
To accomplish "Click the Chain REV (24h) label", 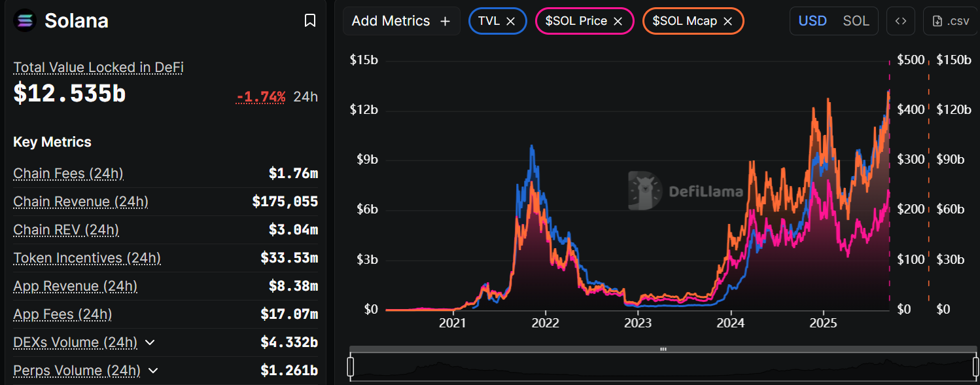I will tap(66, 230).
